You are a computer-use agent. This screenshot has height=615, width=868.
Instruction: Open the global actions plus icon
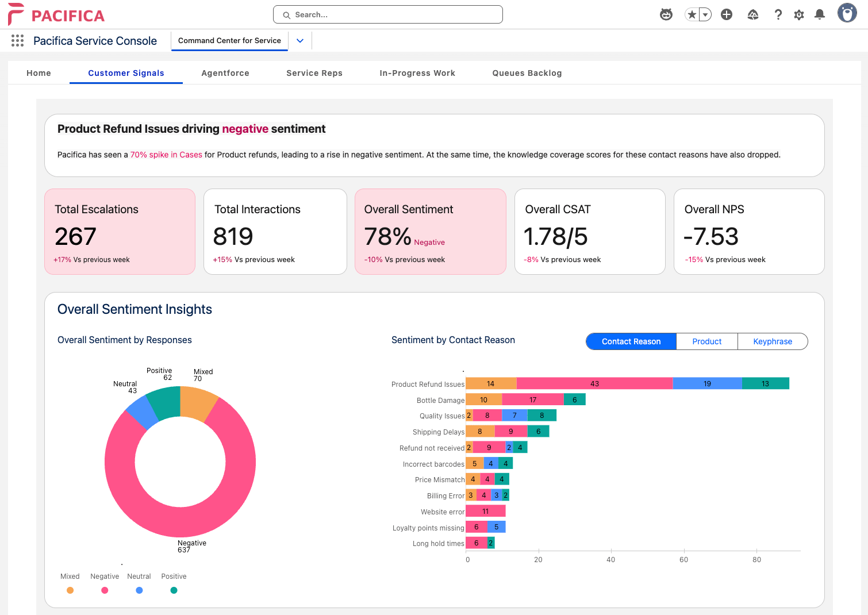(727, 15)
